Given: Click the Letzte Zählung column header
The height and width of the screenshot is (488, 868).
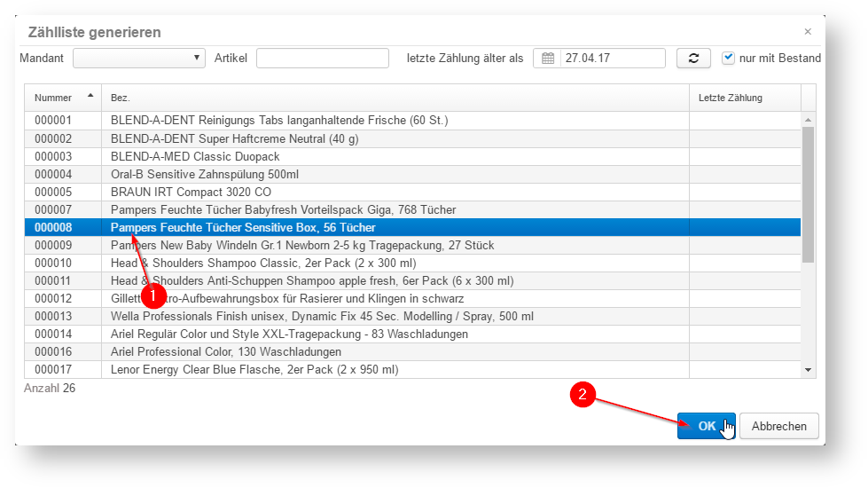Looking at the screenshot, I should click(x=745, y=98).
